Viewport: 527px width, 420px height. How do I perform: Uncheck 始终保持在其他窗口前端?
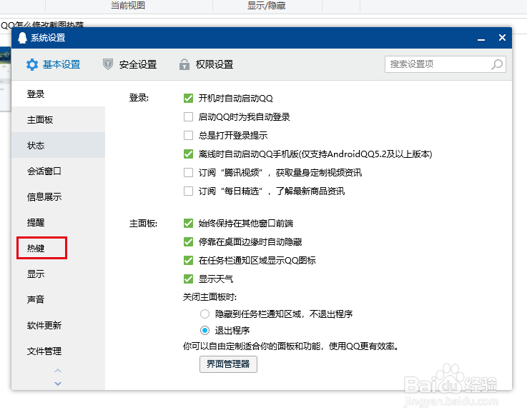[188, 224]
